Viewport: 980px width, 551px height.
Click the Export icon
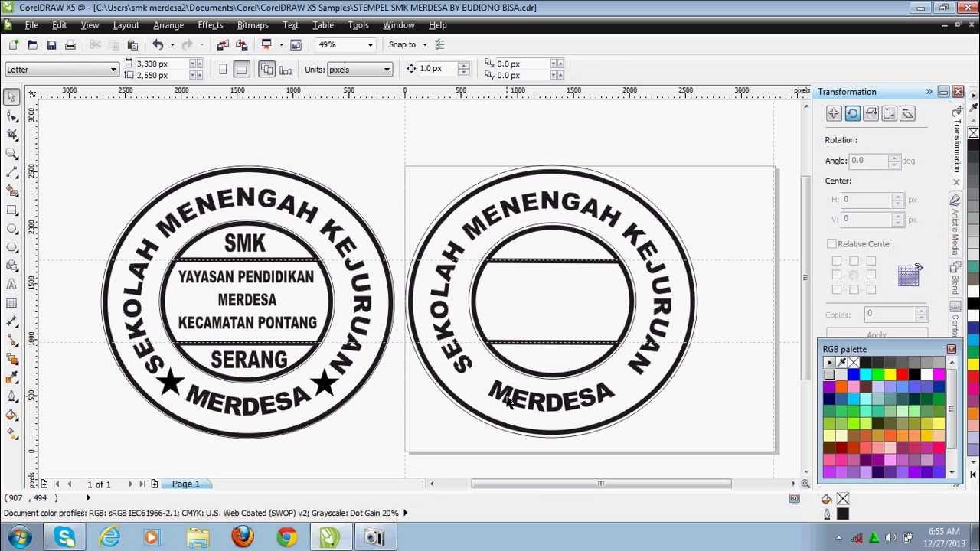[242, 44]
